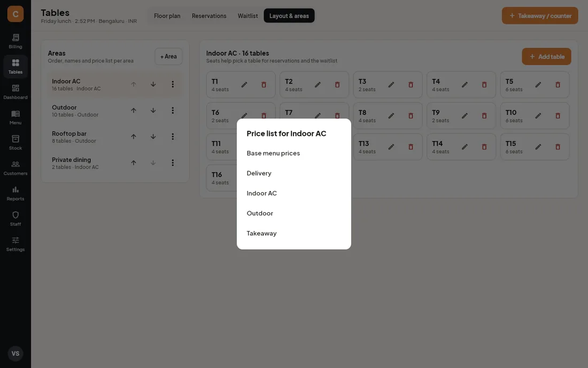The image size is (588, 368).
Task: Click the orange C app logo
Action: tap(16, 14)
